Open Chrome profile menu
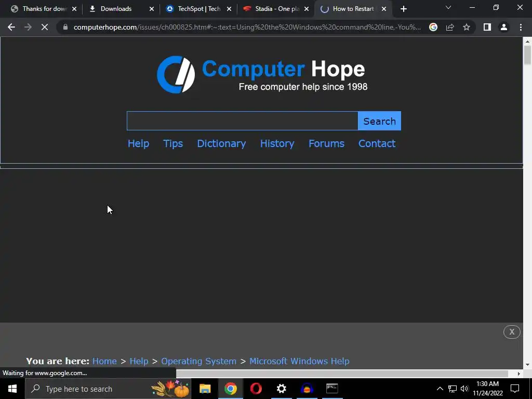The image size is (532, 399). point(504,27)
